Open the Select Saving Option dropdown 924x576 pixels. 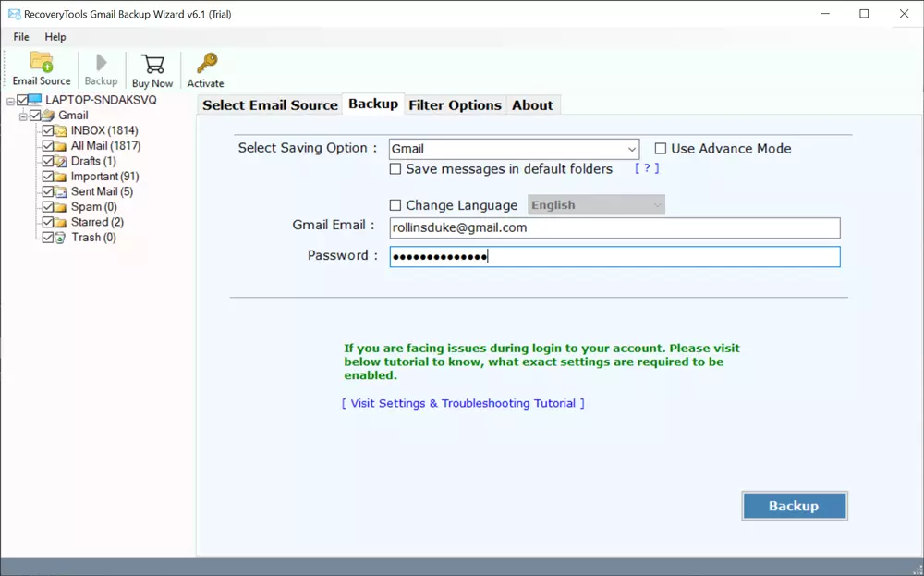pos(632,149)
